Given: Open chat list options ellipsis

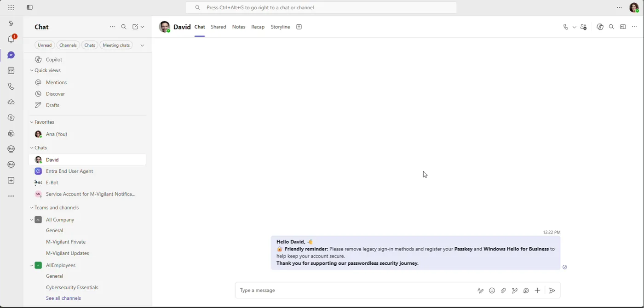Looking at the screenshot, I should point(112,27).
